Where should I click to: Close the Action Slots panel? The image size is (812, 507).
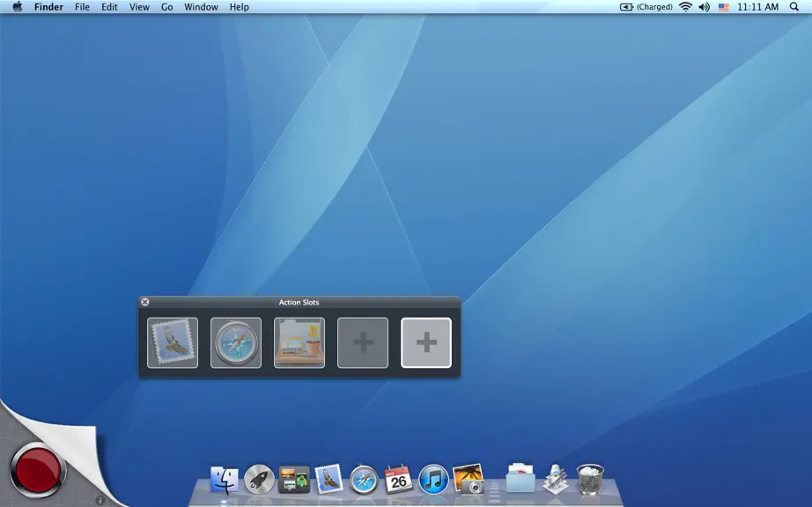click(145, 302)
